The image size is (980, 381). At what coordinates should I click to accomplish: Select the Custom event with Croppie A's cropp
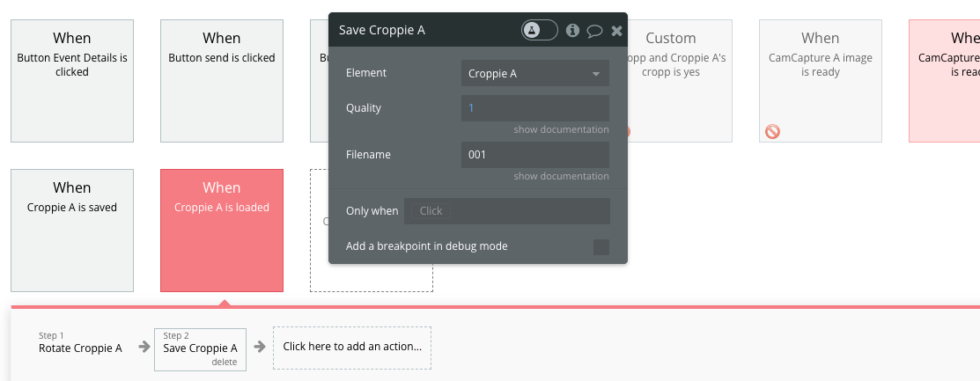pyautogui.click(x=680, y=81)
